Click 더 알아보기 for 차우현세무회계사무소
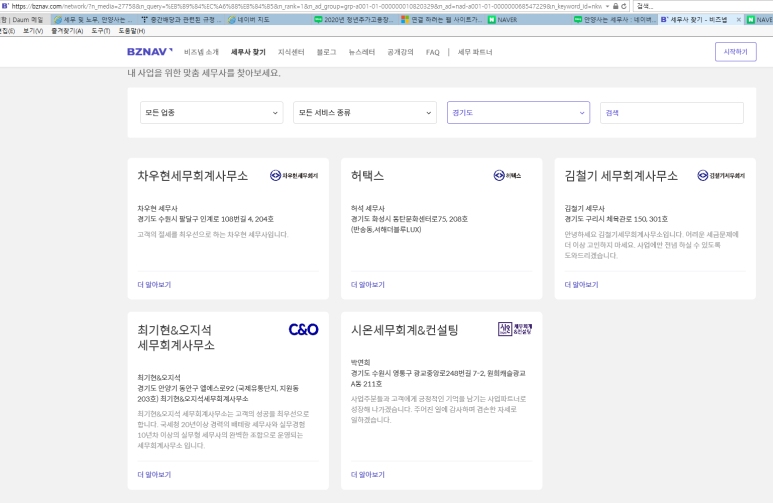The height and width of the screenshot is (503, 773). [x=154, y=285]
